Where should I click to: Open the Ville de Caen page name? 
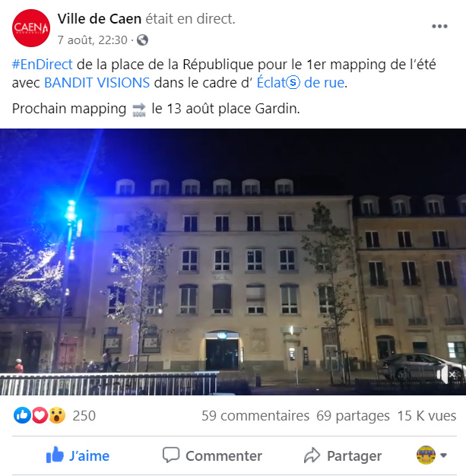[100, 19]
